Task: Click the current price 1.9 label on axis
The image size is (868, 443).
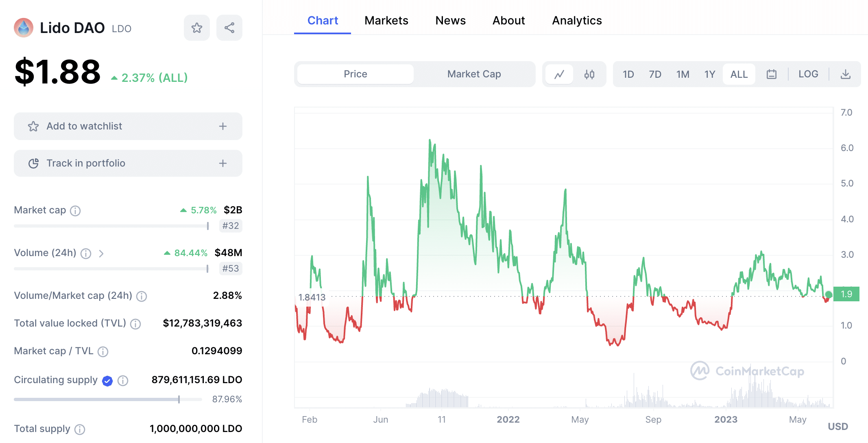Action: pos(846,294)
